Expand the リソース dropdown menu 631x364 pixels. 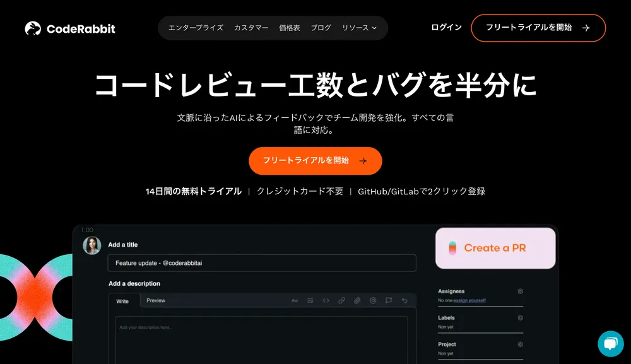coord(359,28)
